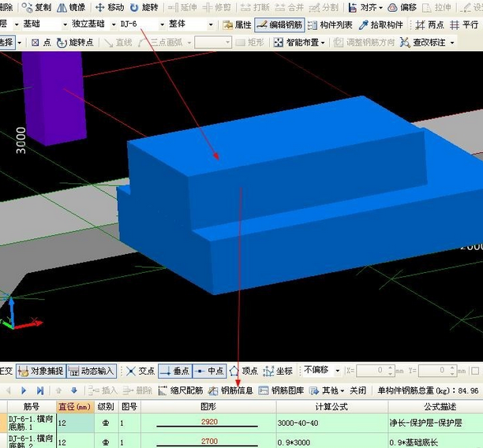
Task: Select the Copy (复制) tool
Action: pyautogui.click(x=36, y=7)
